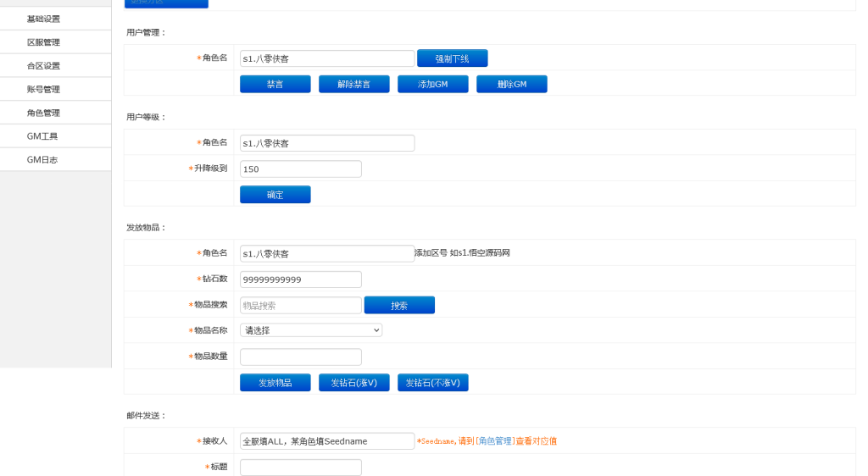The height and width of the screenshot is (476, 868).
Task: Open the [角色管理] link in Seedname hint
Action: click(x=495, y=441)
